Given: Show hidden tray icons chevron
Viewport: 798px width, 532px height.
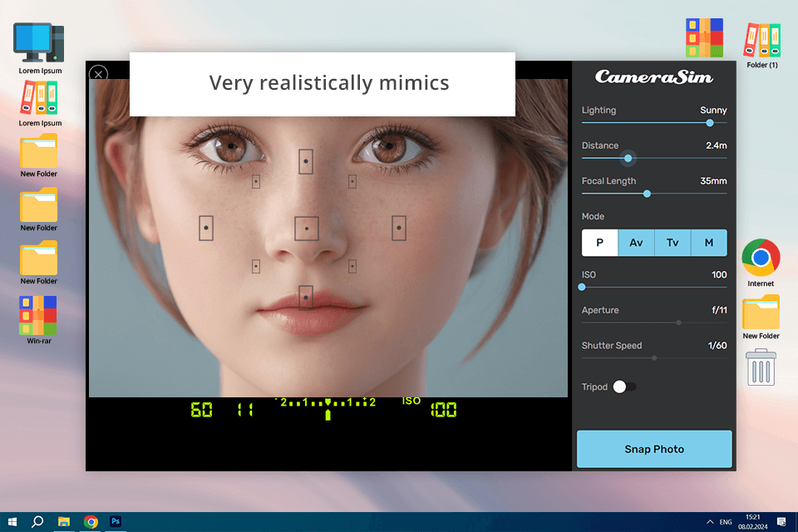Looking at the screenshot, I should pyautogui.click(x=710, y=522).
